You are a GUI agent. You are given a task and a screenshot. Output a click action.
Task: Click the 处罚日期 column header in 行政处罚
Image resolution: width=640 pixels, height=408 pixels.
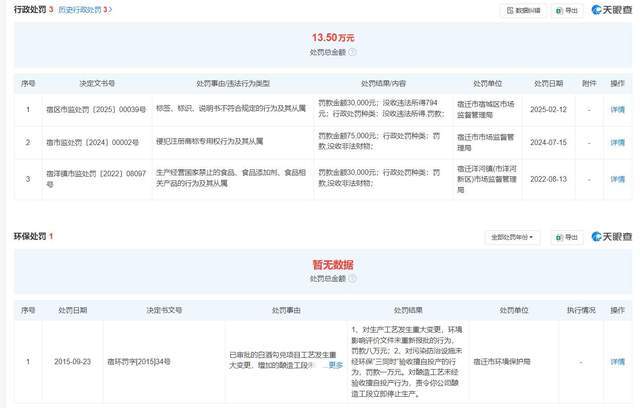click(x=548, y=84)
